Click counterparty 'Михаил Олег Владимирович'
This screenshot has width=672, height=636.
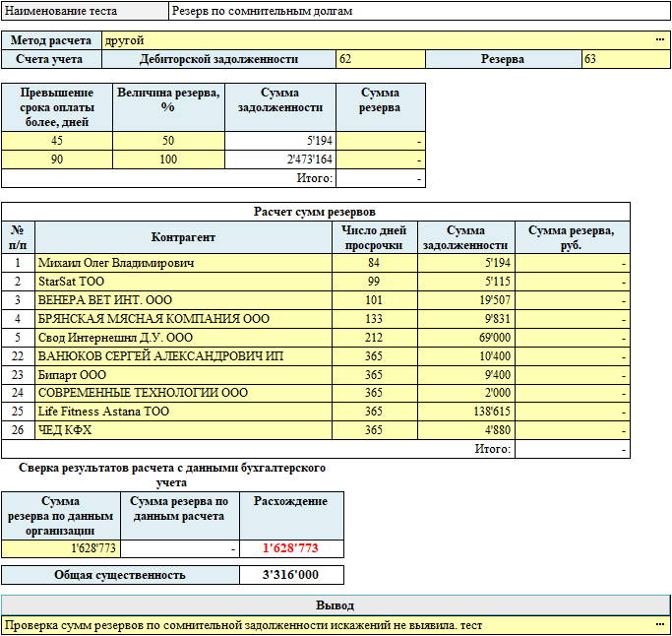183,263
